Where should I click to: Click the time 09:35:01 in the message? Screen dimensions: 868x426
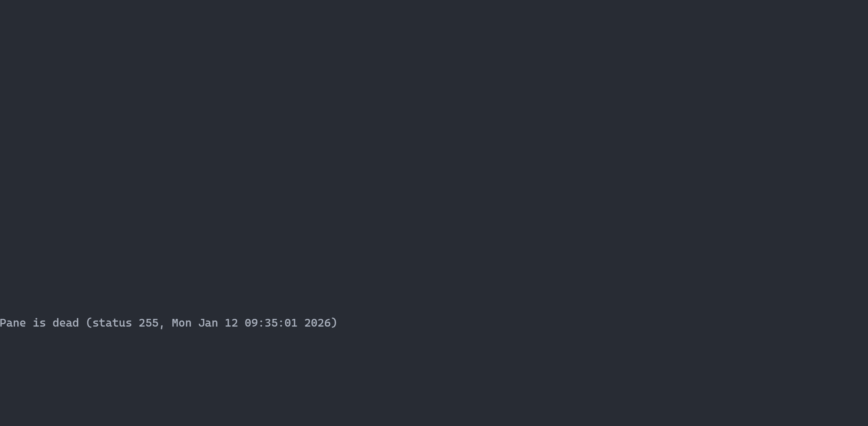[x=271, y=323]
